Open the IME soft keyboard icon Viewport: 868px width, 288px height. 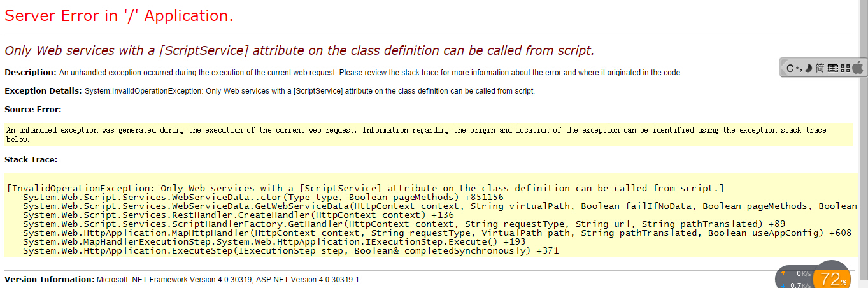tap(832, 68)
